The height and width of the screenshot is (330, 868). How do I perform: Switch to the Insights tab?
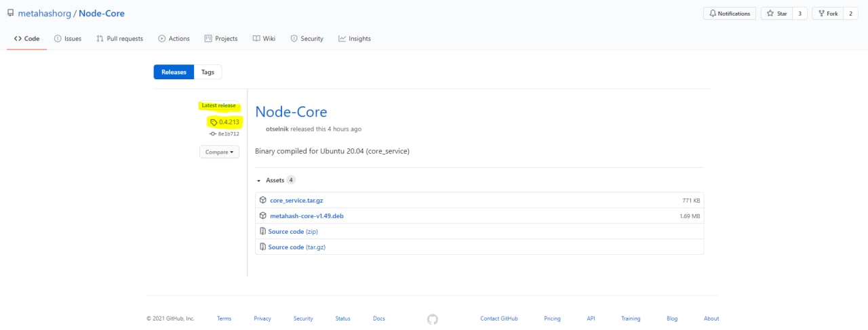(355, 39)
